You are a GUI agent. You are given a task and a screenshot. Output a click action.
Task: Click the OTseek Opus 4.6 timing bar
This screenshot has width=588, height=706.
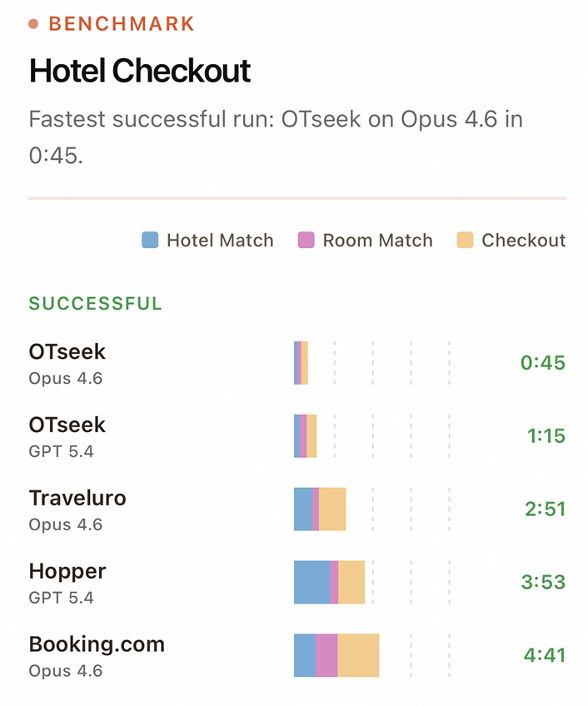pyautogui.click(x=301, y=363)
